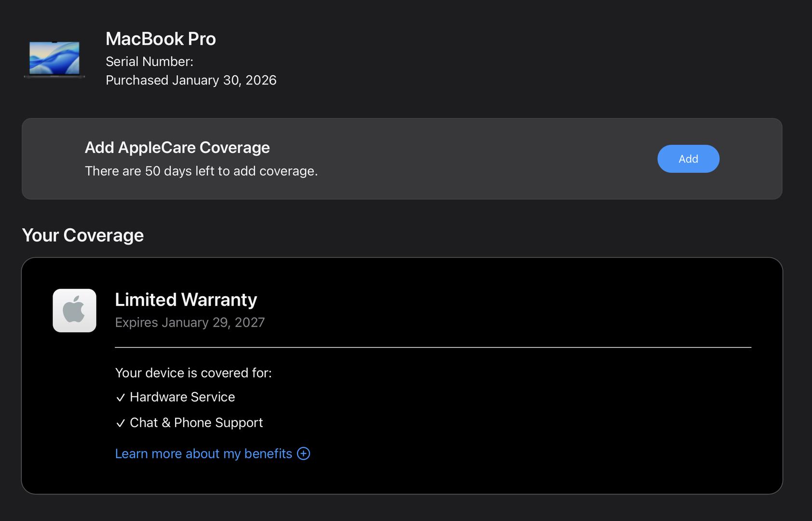The height and width of the screenshot is (521, 812).
Task: Click the checkmark next to Hardware Service
Action: tap(121, 398)
